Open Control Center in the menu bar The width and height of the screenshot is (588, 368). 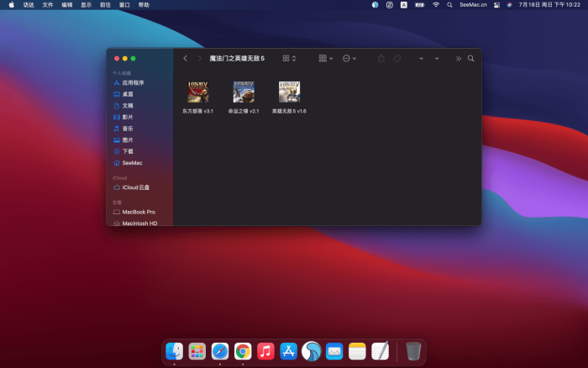point(496,4)
